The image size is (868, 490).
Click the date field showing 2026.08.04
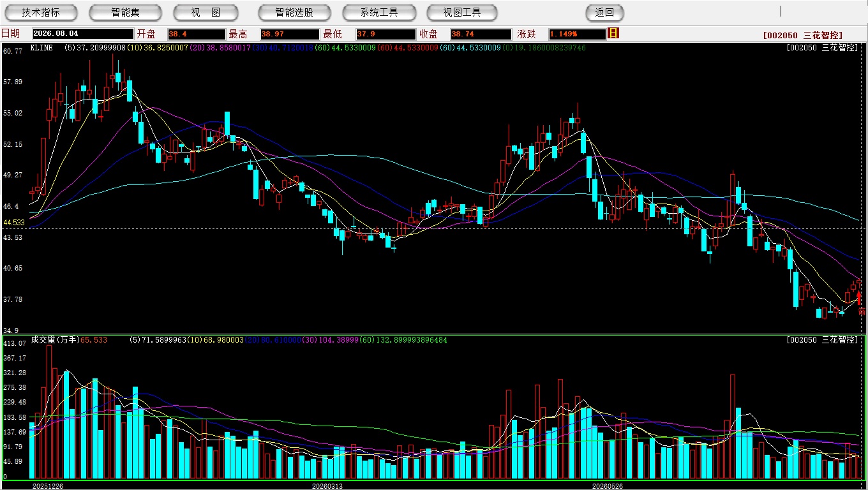point(82,34)
